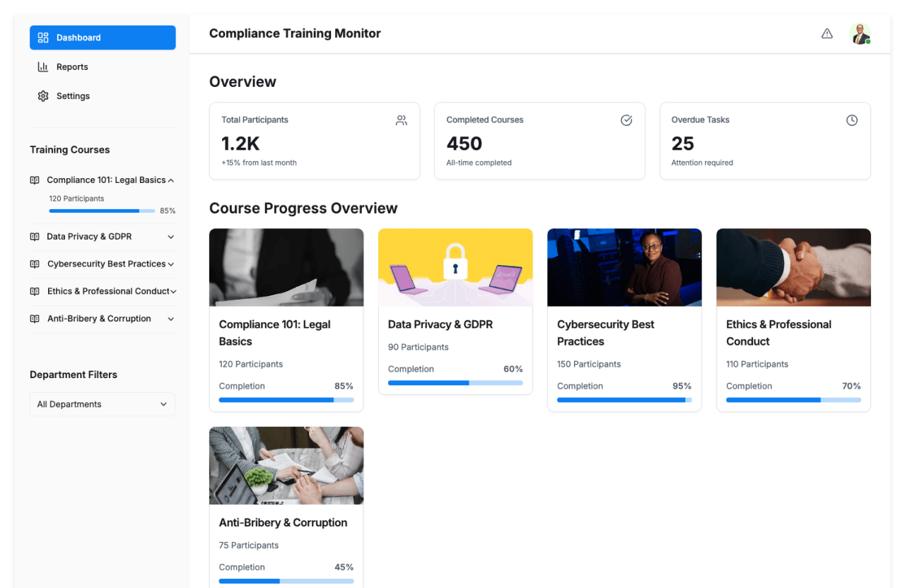Expand the Cybersecurity Best Practices course
The width and height of the screenshot is (905, 588).
[x=170, y=264]
